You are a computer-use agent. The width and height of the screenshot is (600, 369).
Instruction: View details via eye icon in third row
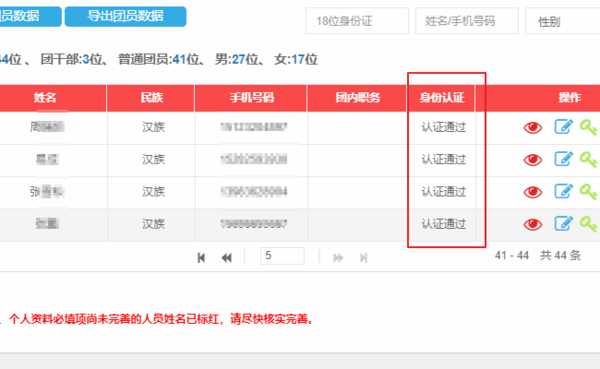click(533, 192)
